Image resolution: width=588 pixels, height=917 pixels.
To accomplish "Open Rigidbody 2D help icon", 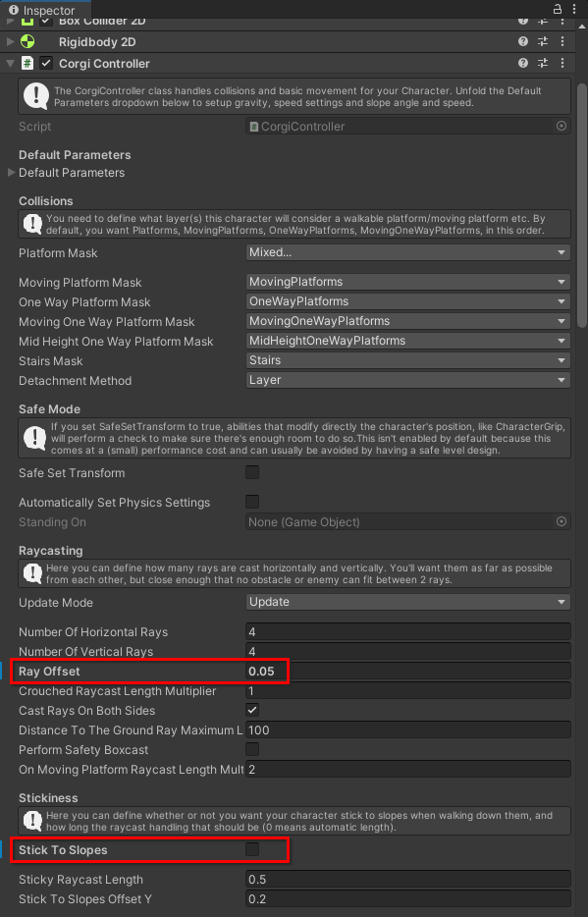I will click(523, 41).
